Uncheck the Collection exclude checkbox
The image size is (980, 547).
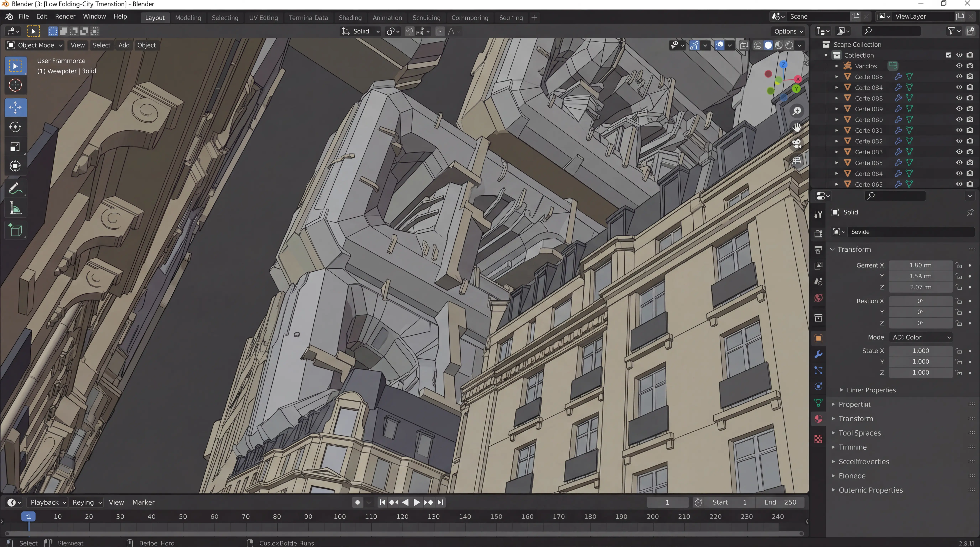pyautogui.click(x=948, y=55)
